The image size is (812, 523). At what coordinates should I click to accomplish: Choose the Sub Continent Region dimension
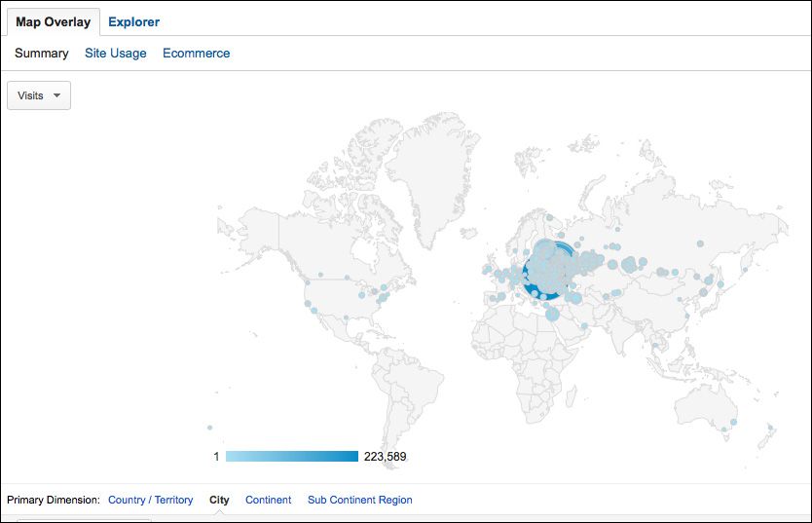pos(360,500)
